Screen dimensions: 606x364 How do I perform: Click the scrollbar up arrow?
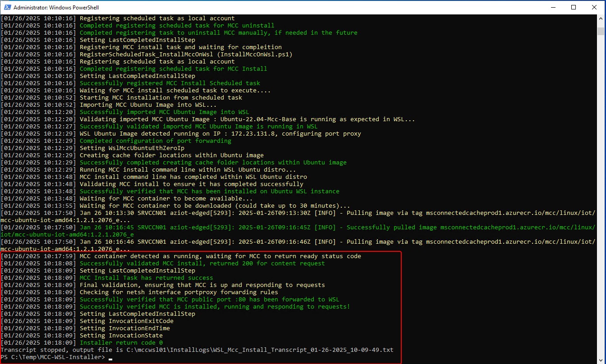point(601,18)
